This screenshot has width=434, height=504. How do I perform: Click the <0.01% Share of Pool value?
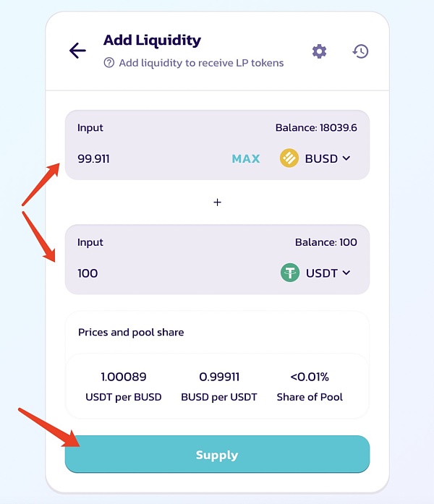tap(310, 377)
